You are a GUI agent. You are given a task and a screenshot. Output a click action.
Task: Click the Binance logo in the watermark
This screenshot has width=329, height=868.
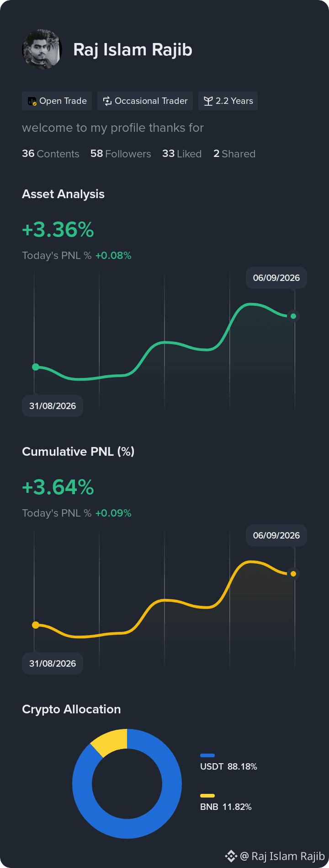(x=231, y=856)
